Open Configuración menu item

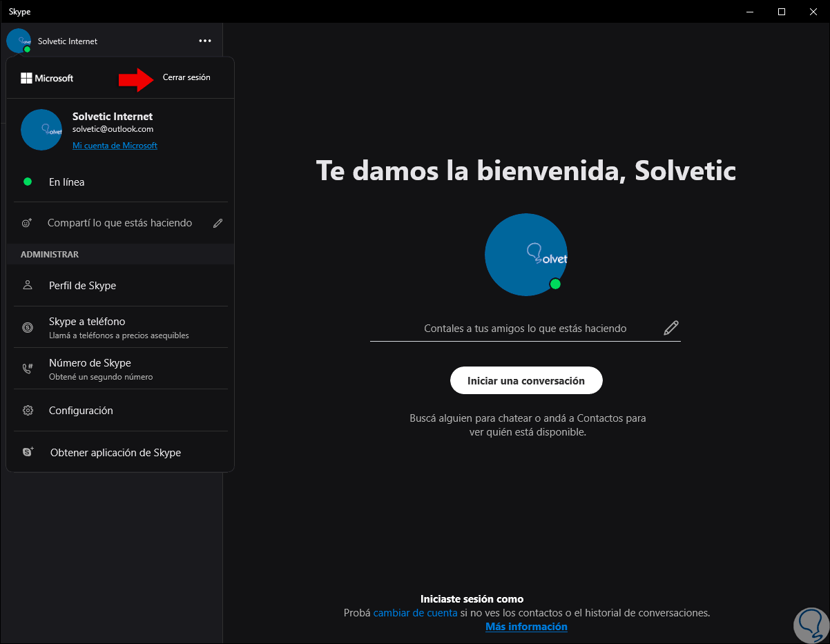(x=120, y=410)
